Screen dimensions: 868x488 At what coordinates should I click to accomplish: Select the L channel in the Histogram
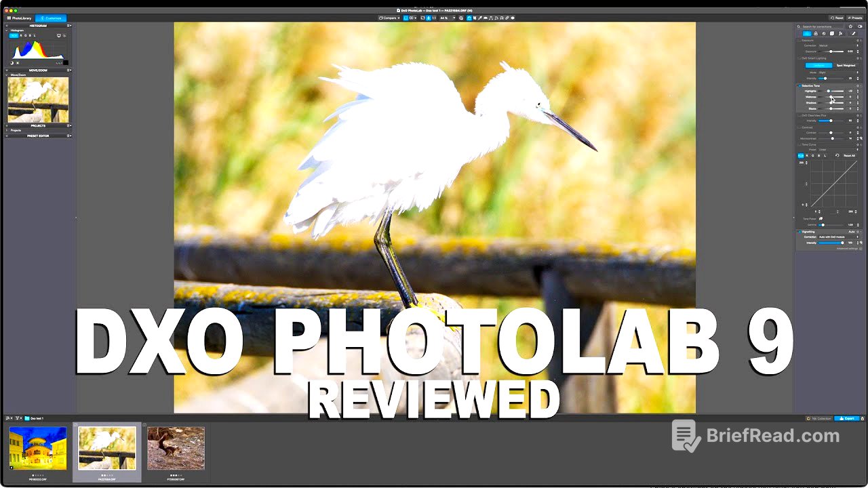point(35,35)
